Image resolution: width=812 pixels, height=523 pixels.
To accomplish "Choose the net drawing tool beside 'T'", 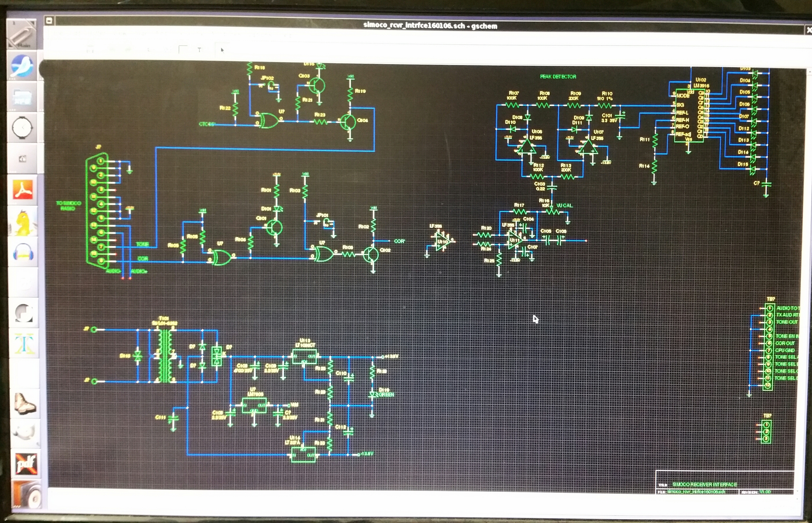I will [x=183, y=50].
